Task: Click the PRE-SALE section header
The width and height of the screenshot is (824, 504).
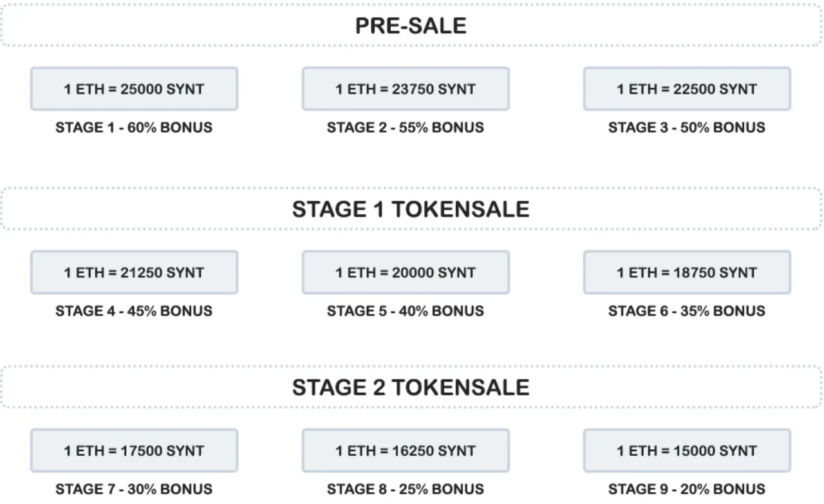Action: point(411,25)
